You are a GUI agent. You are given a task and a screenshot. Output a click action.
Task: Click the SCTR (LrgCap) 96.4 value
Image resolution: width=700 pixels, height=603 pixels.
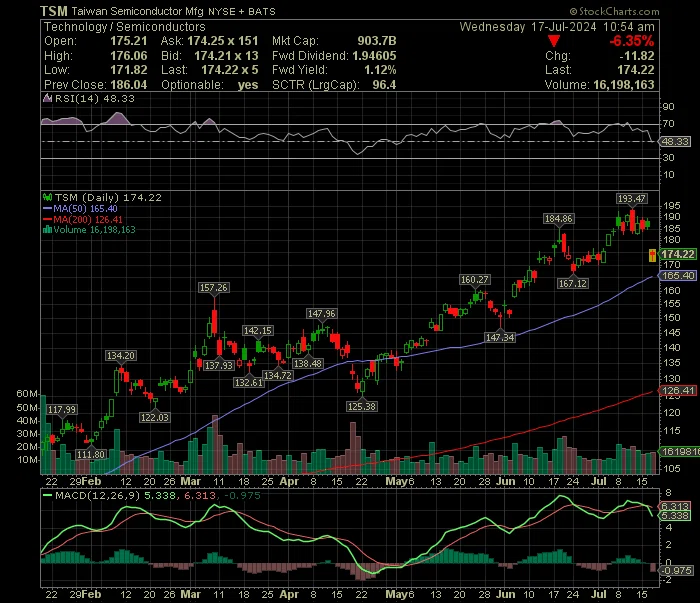pyautogui.click(x=384, y=85)
